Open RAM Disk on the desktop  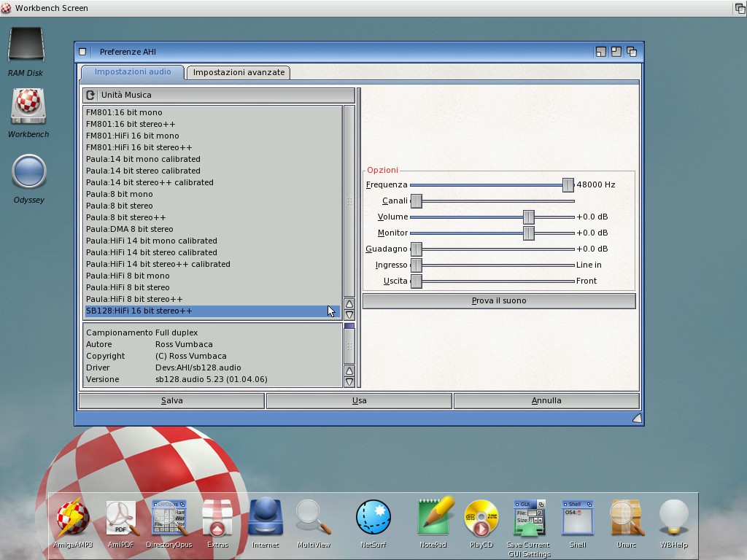tap(26, 46)
